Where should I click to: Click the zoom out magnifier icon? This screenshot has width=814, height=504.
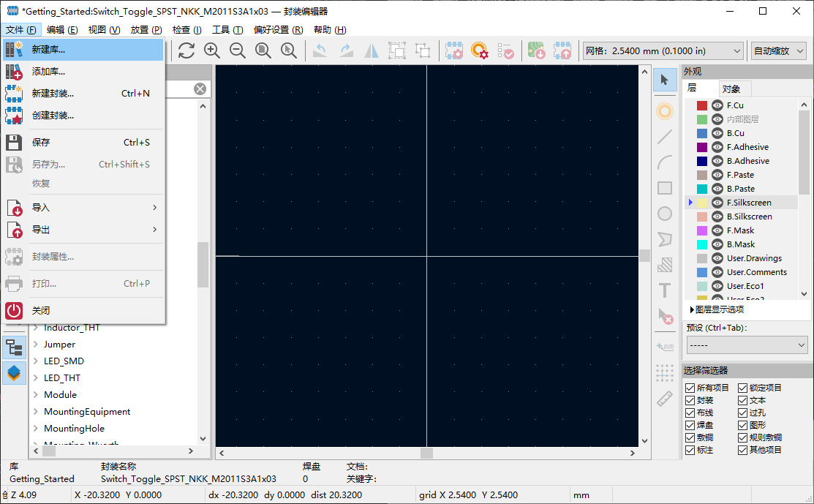coord(238,50)
